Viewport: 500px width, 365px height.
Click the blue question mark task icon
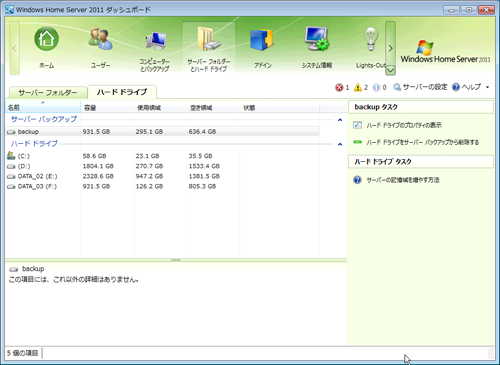point(357,180)
